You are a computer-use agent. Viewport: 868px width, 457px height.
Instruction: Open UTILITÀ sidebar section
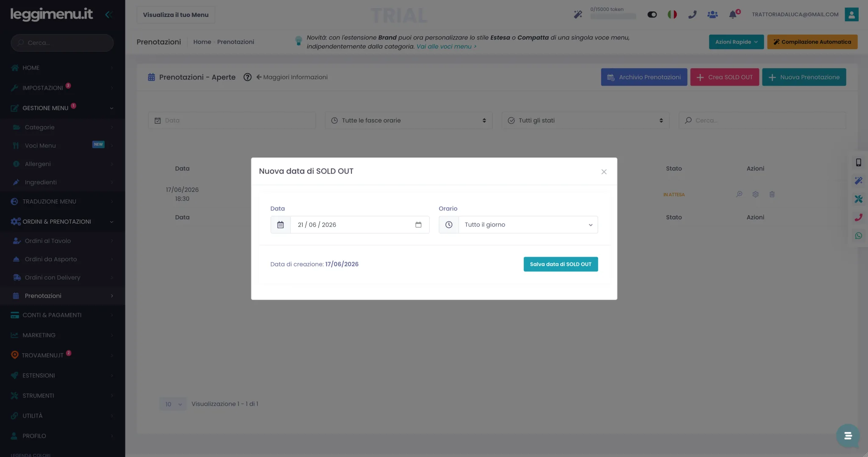62,416
